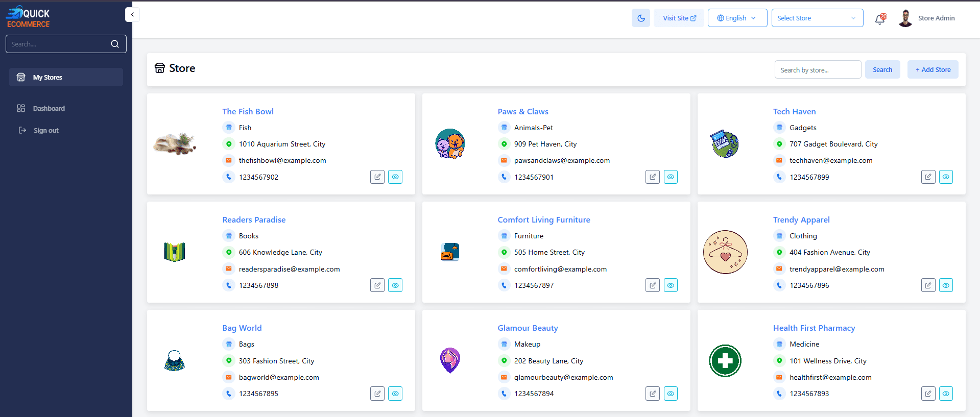The image size is (980, 417).
Task: Click the Add Store button
Action: click(x=933, y=69)
